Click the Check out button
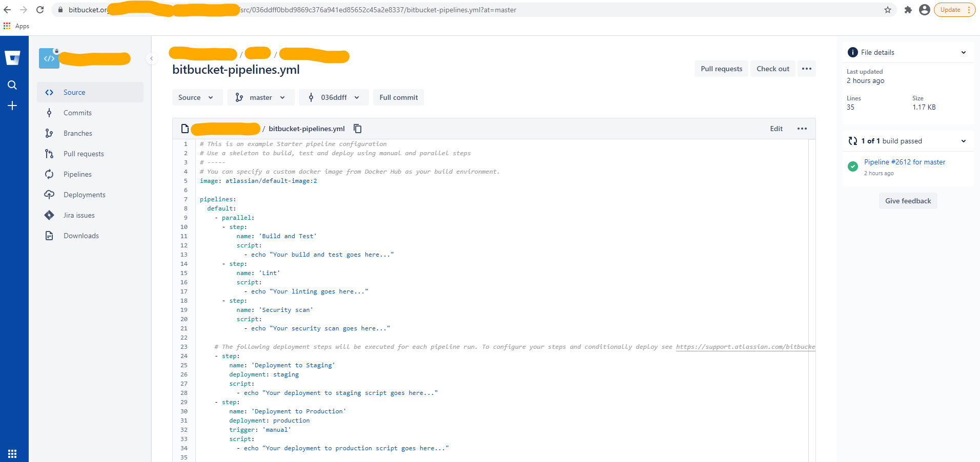980x462 pixels. tap(773, 69)
